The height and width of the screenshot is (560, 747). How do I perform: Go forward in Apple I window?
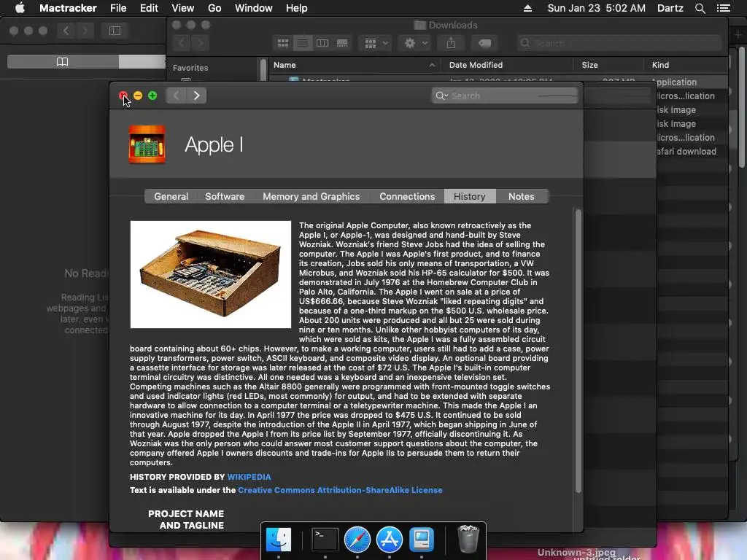(x=196, y=96)
